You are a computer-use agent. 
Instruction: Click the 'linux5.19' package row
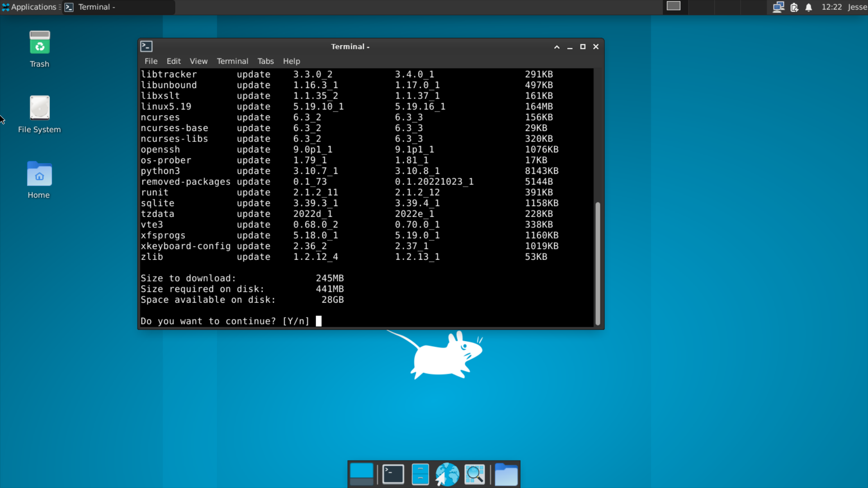(x=347, y=107)
